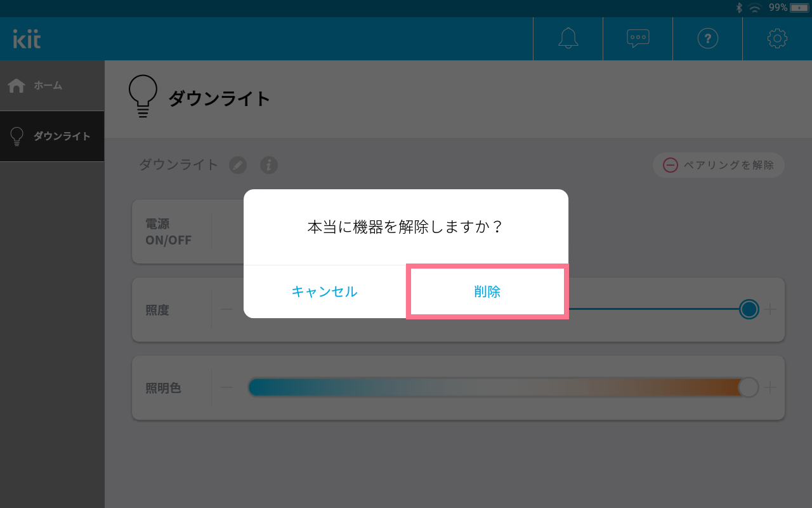Click the kit logo
This screenshot has height=508, width=812.
tap(27, 39)
